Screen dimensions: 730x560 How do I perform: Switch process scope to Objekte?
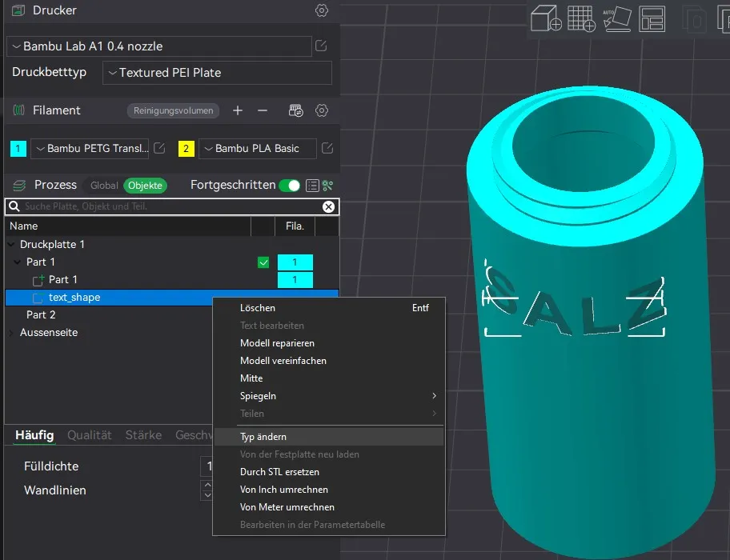click(145, 186)
